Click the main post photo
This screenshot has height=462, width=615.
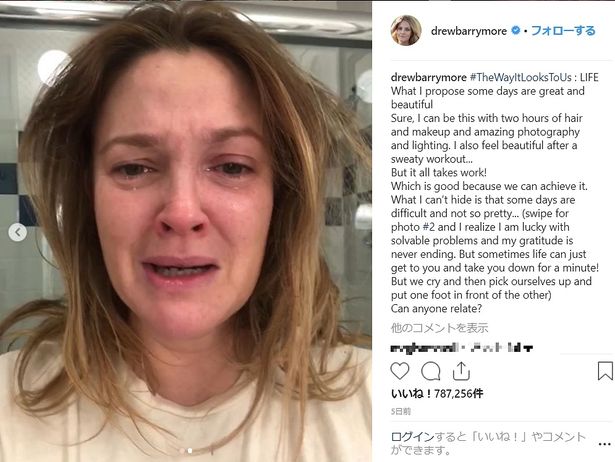coord(186,231)
